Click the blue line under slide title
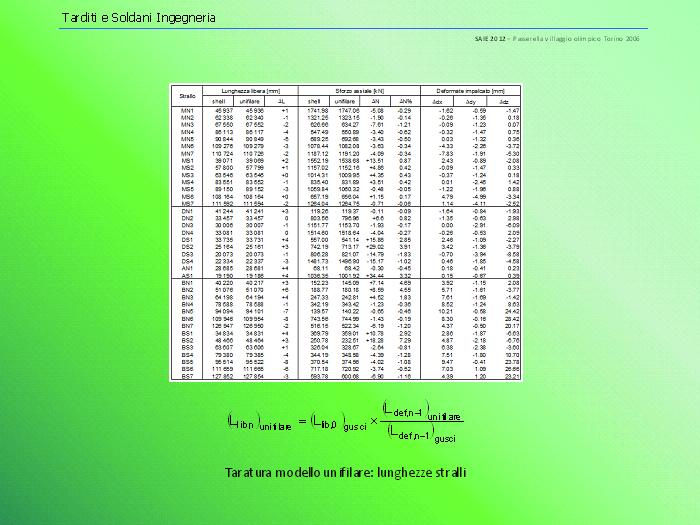 (x=350, y=29)
